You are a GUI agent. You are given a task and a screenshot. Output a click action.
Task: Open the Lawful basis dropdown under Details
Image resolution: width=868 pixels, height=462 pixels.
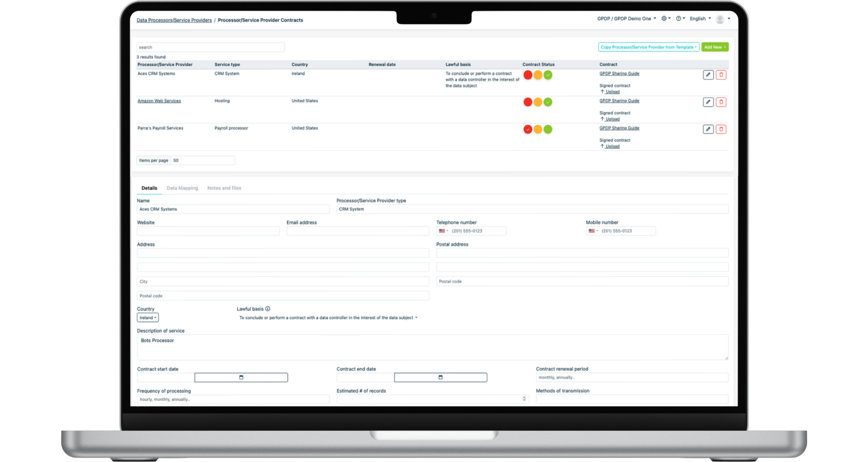328,318
